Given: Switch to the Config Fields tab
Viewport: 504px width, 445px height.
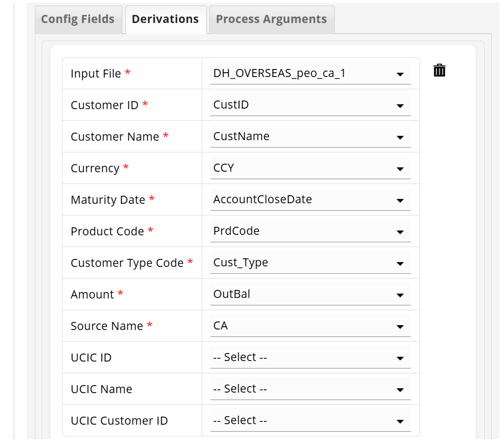Looking at the screenshot, I should (x=78, y=19).
